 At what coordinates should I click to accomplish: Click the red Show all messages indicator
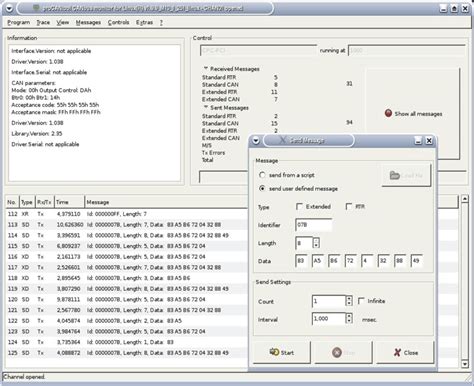tap(388, 113)
